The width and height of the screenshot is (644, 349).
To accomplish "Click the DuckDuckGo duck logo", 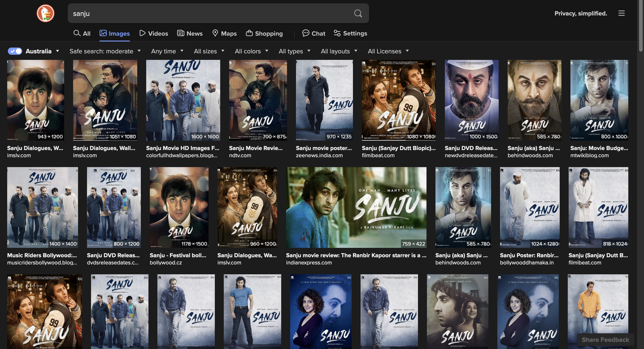I will tap(46, 13).
